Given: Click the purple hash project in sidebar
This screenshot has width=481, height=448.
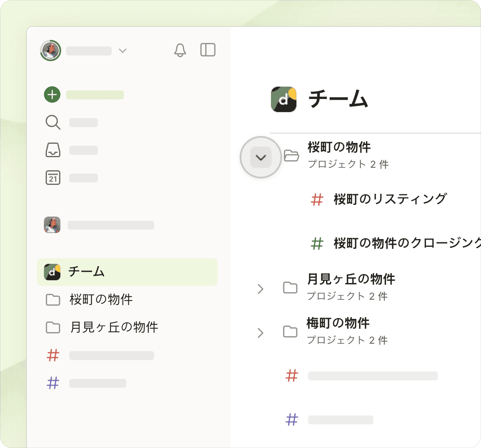Looking at the screenshot, I should 53,383.
